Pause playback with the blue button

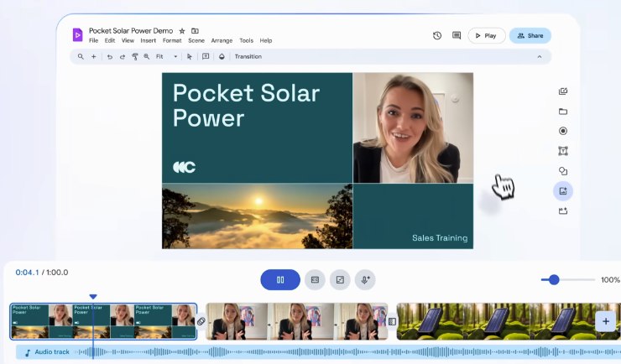click(280, 280)
